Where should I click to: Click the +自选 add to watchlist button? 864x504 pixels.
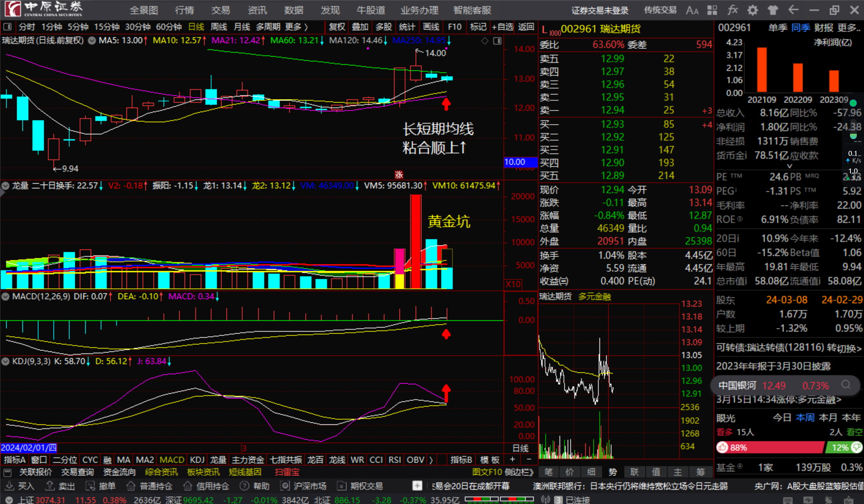[502, 27]
